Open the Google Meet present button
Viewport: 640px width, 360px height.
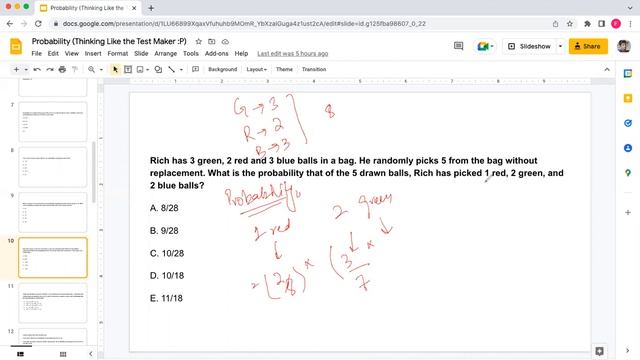[x=485, y=46]
